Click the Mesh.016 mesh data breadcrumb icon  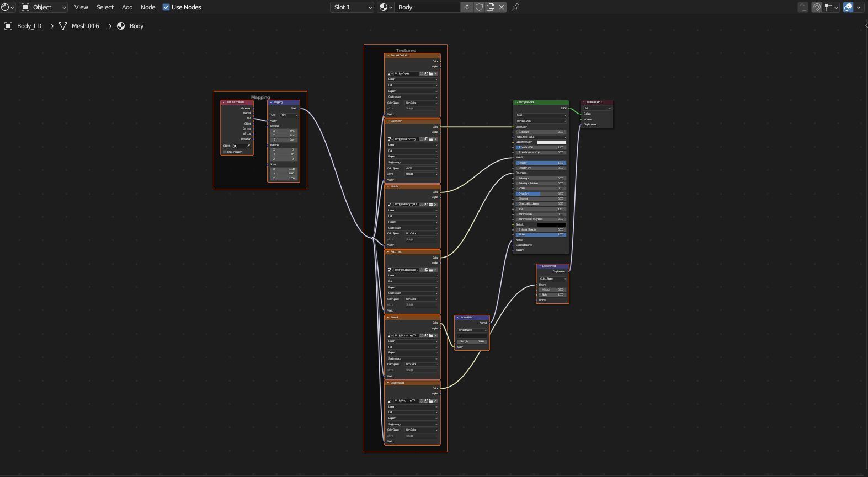click(63, 26)
